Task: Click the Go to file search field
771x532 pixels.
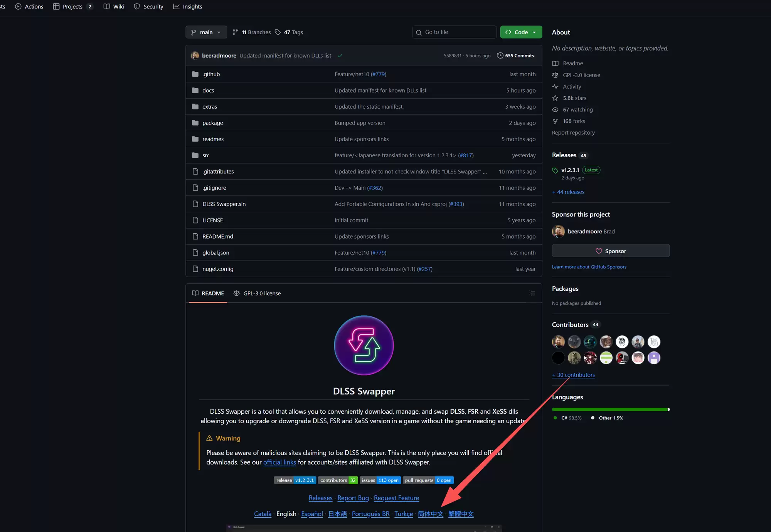Action: 455,32
